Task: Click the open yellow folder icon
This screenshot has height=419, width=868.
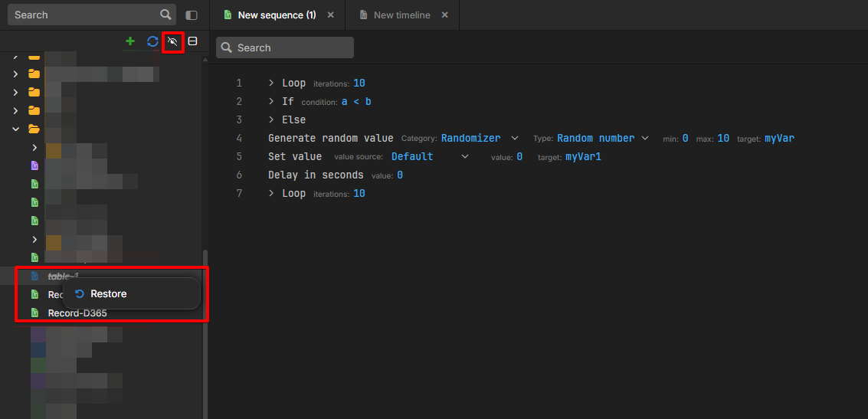Action: click(34, 129)
